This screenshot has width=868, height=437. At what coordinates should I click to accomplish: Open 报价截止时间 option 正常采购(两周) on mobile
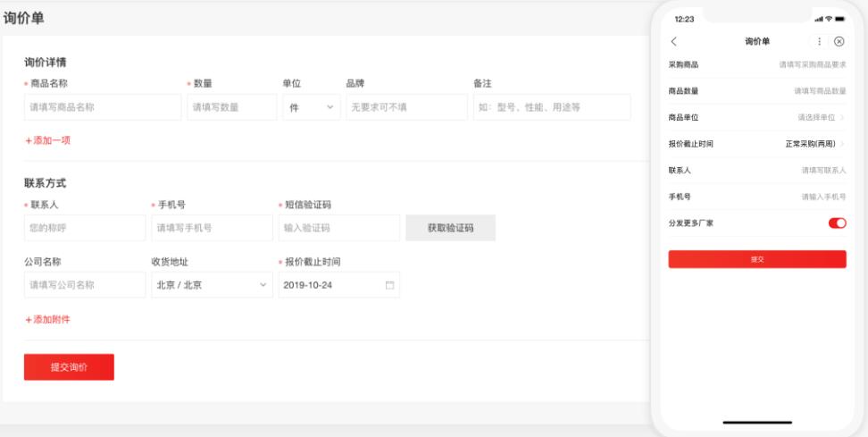808,143
